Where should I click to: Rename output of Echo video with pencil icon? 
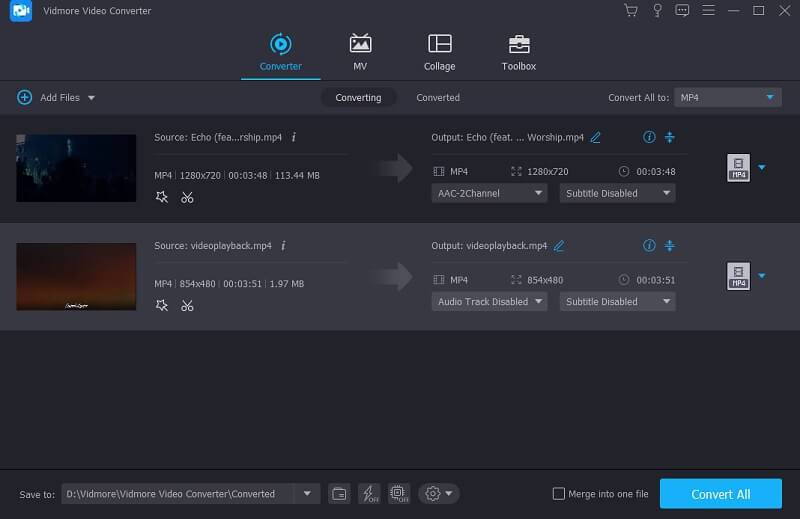click(596, 137)
